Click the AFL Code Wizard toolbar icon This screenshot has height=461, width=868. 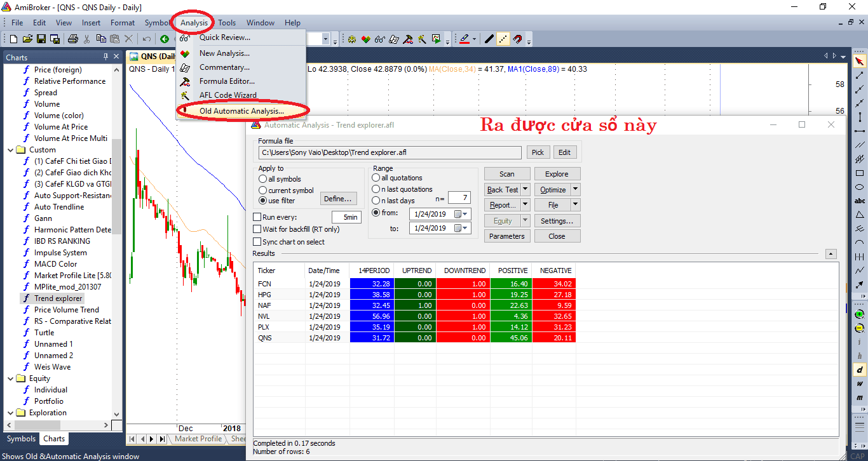(422, 39)
